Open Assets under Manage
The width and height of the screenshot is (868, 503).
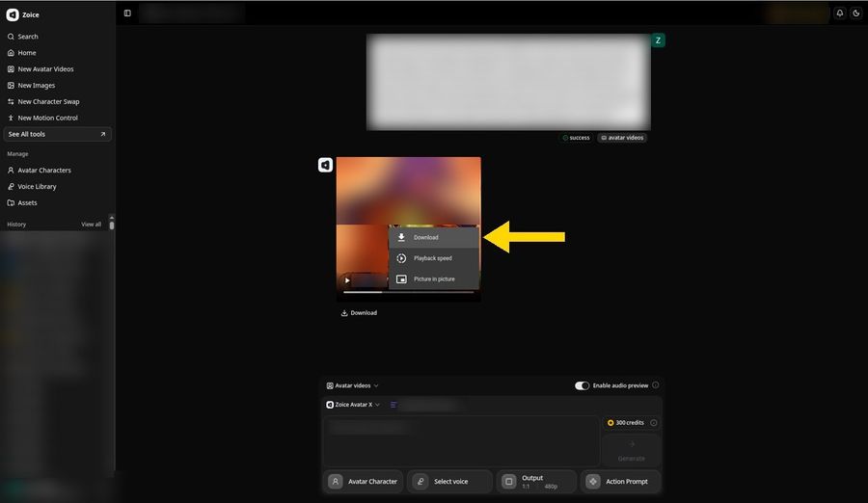(x=22, y=202)
